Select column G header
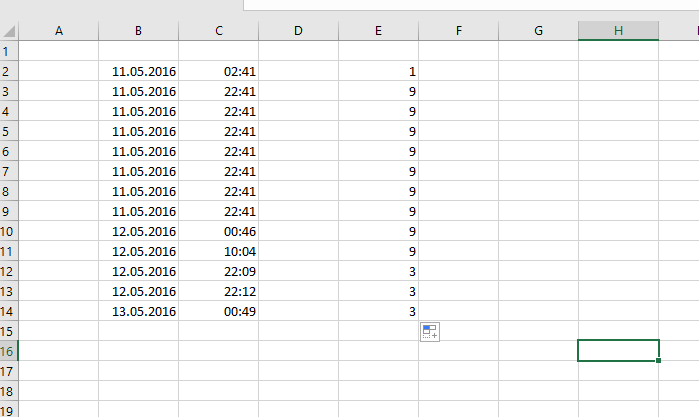The width and height of the screenshot is (699, 417). (539, 31)
